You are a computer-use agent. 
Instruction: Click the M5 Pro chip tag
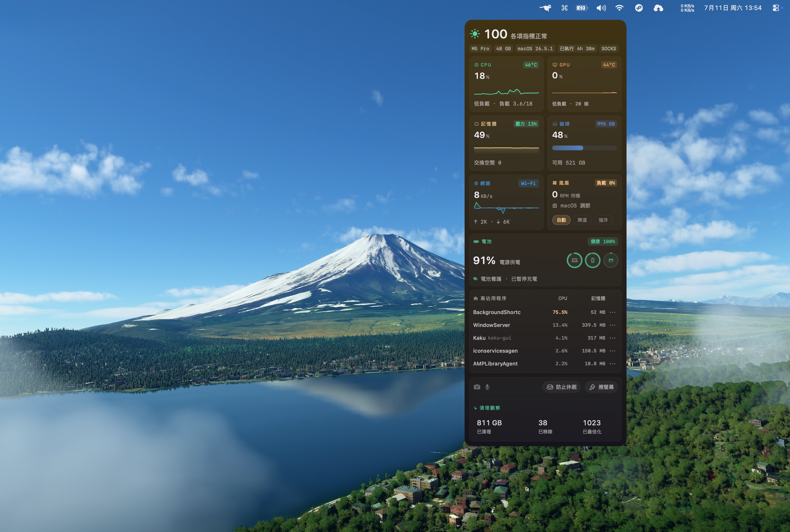pyautogui.click(x=480, y=49)
